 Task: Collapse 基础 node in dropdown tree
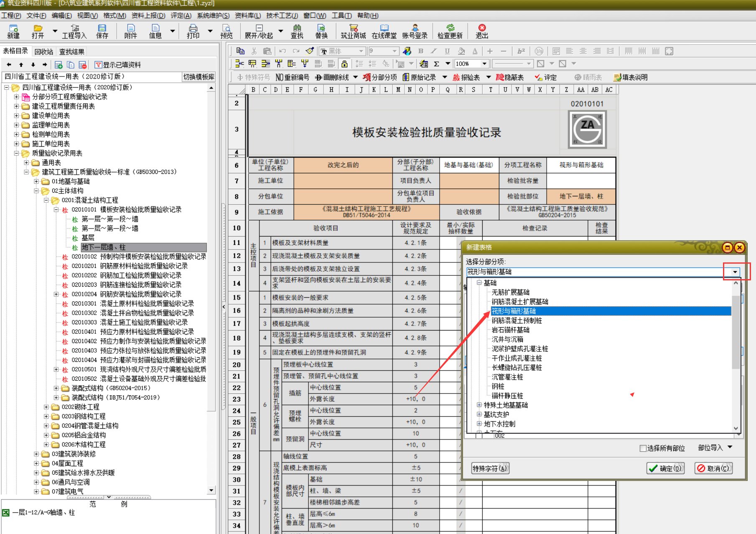[479, 283]
